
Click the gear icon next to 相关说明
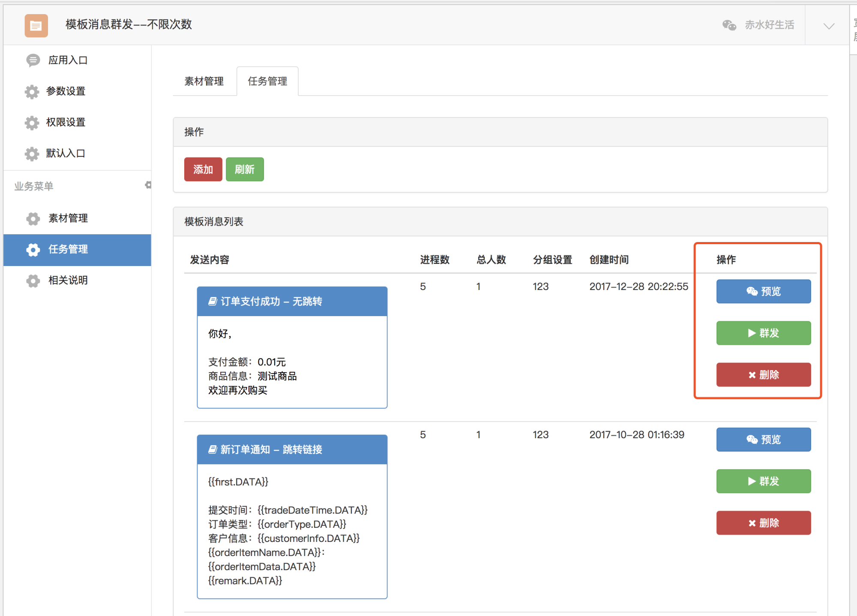click(33, 281)
